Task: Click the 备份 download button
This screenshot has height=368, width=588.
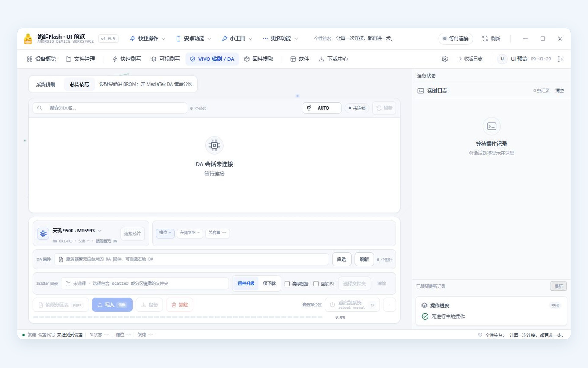Action: (x=149, y=305)
